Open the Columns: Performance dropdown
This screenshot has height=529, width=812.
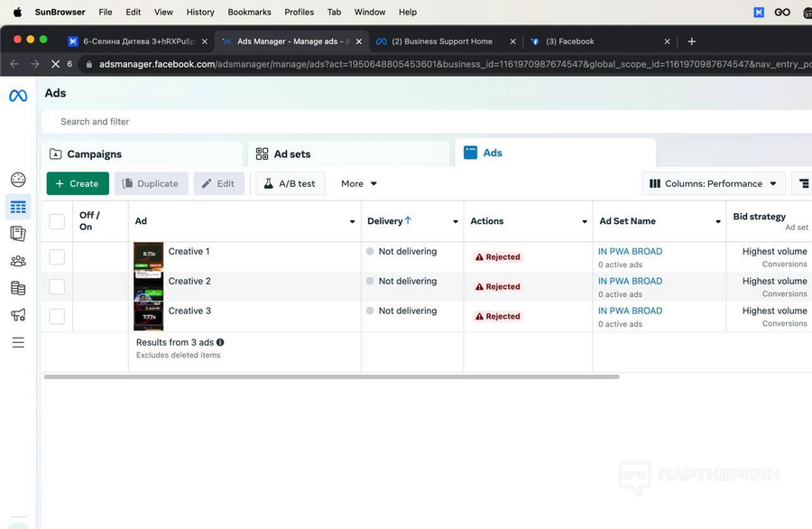coord(713,183)
